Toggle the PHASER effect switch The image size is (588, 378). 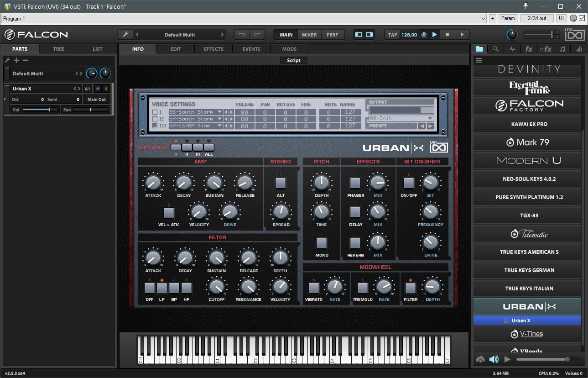pyautogui.click(x=355, y=183)
